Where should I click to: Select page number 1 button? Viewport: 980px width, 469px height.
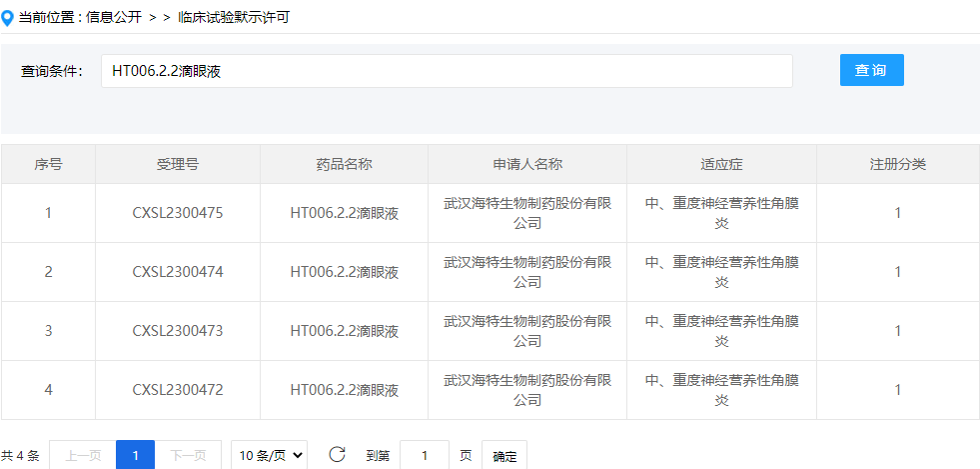(136, 456)
